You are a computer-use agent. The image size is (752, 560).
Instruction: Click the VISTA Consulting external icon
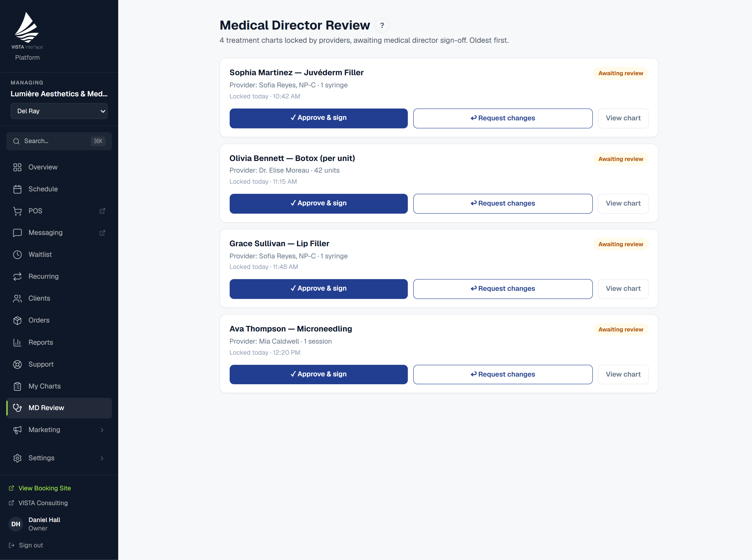click(x=11, y=503)
